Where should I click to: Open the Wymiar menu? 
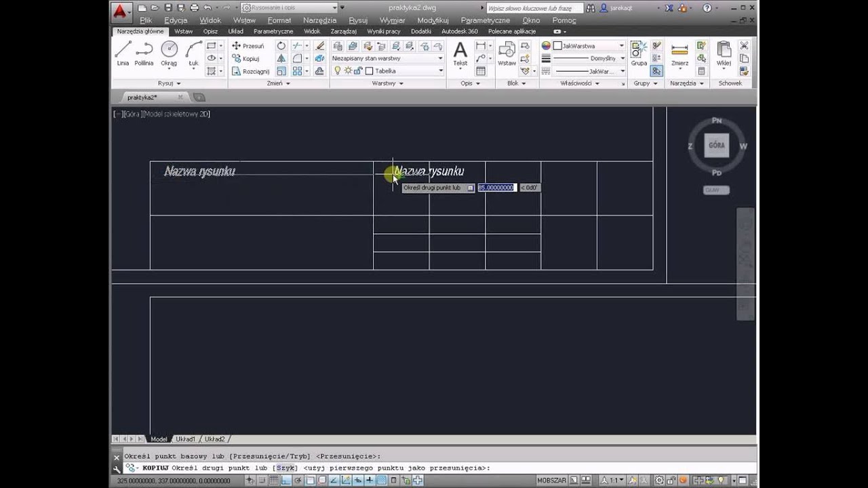(393, 20)
